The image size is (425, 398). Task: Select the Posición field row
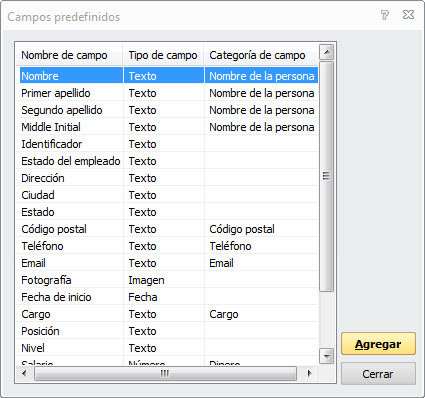167,331
